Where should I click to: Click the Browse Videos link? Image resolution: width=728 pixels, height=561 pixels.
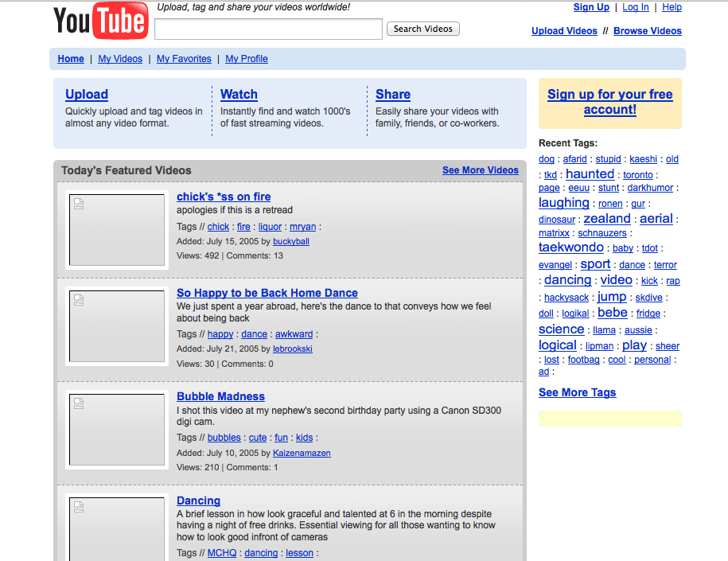coord(647,30)
